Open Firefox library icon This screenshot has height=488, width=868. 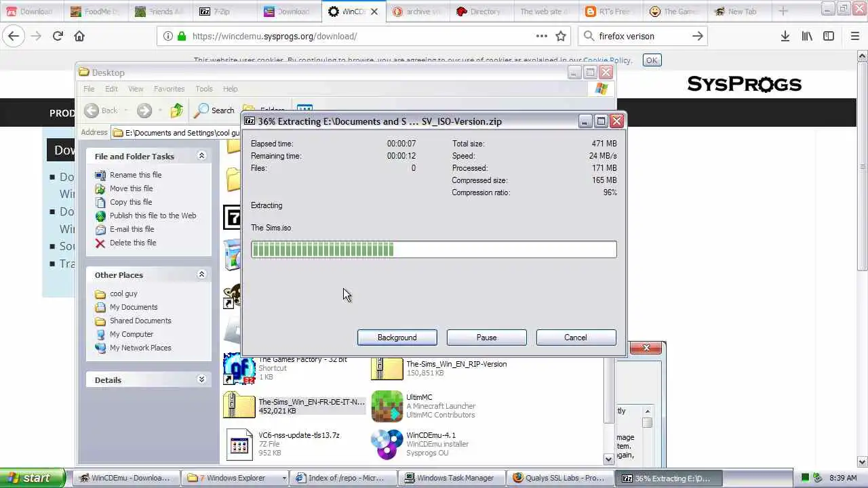tap(806, 36)
